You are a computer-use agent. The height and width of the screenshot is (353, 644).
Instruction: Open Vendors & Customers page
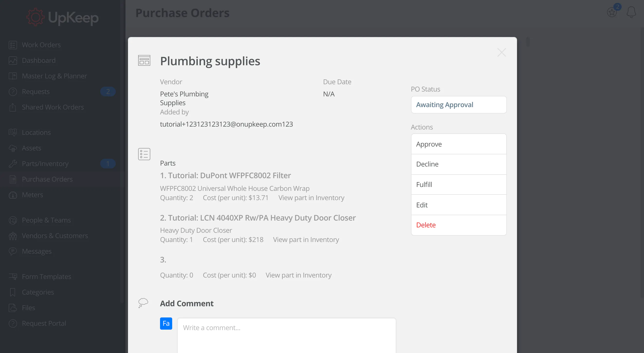pos(55,236)
